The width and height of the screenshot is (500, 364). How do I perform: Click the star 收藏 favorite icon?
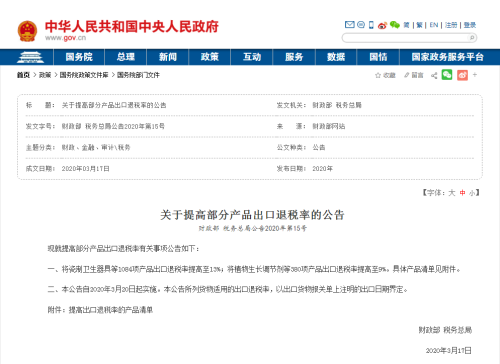(378, 75)
